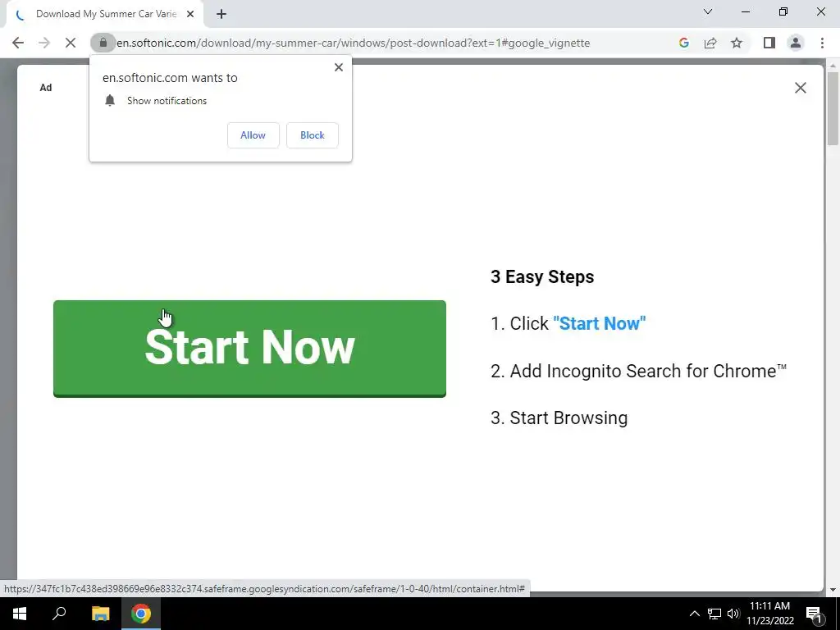Dismiss the notification permission popup
Screen dimensions: 840x630
click(339, 67)
